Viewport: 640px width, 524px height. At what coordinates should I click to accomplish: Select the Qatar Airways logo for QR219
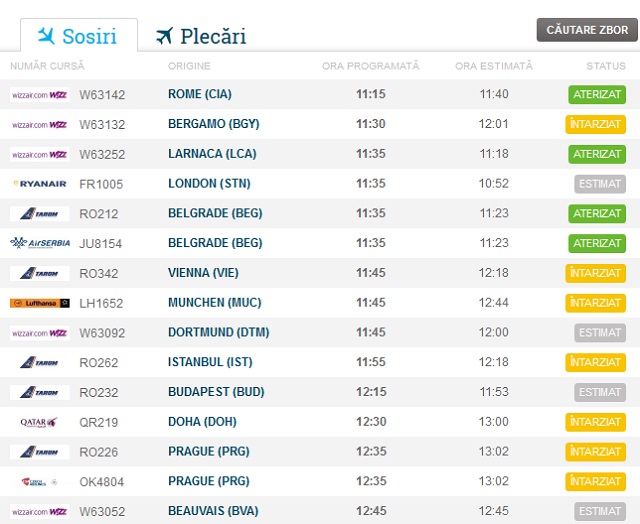(39, 422)
